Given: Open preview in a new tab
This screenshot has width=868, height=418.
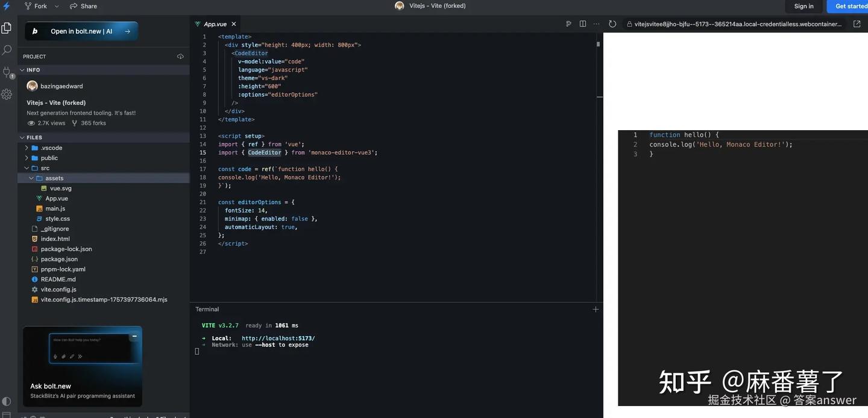Looking at the screenshot, I should pyautogui.click(x=858, y=23).
